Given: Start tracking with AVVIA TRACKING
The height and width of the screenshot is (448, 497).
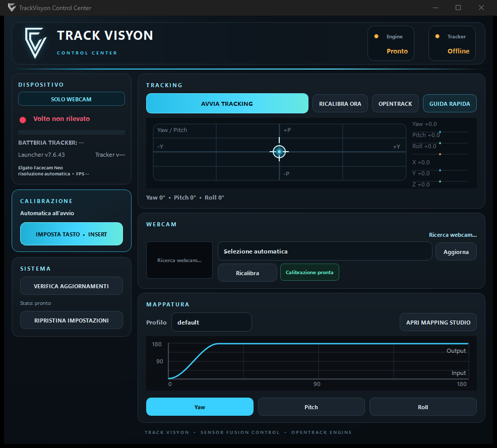Looking at the screenshot, I should coord(227,103).
